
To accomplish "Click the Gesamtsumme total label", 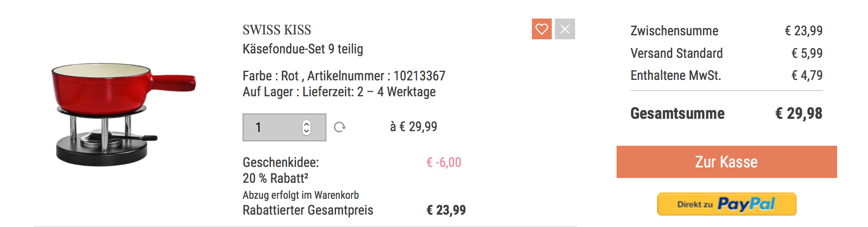I will (677, 113).
